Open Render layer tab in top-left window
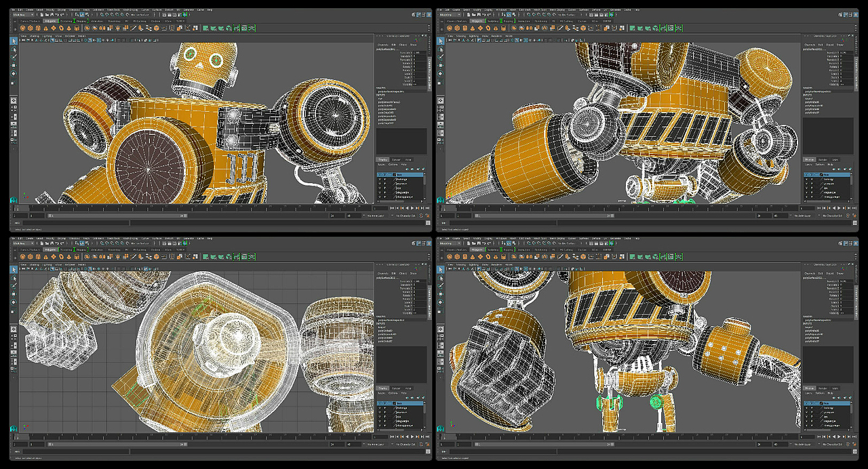This screenshot has width=868, height=469. coord(396,160)
